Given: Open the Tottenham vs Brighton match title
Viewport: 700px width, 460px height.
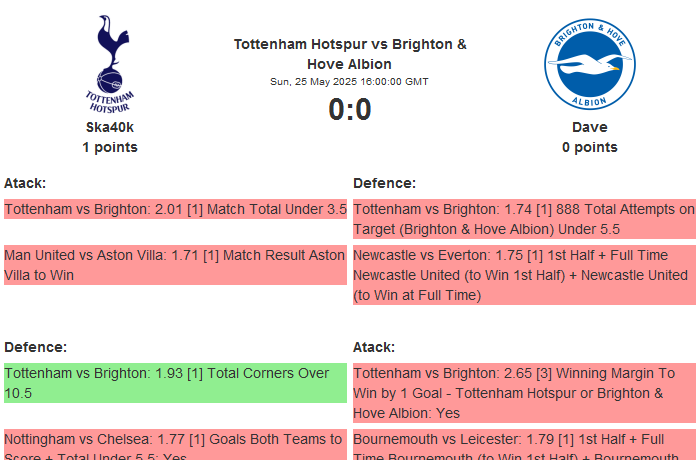Looking at the screenshot, I should tap(350, 54).
